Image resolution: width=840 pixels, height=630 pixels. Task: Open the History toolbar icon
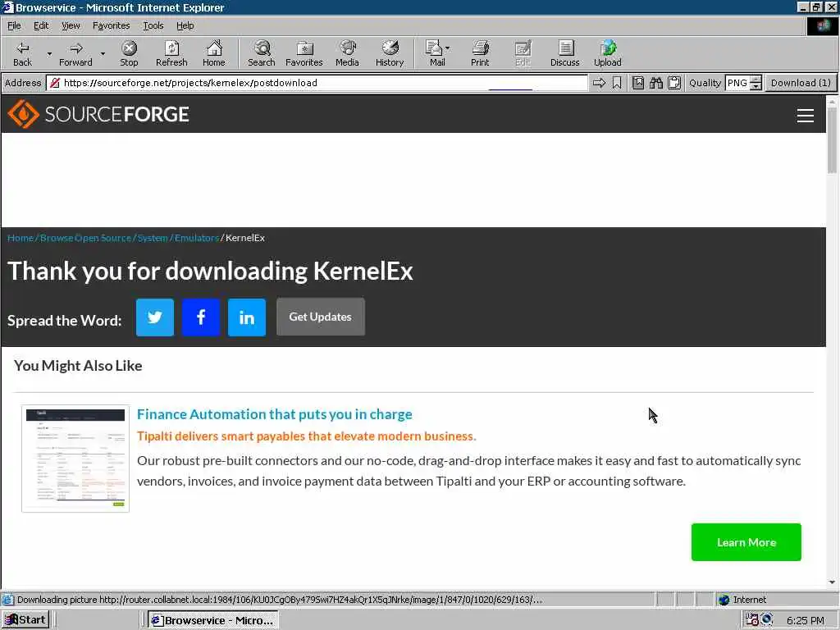(x=390, y=53)
